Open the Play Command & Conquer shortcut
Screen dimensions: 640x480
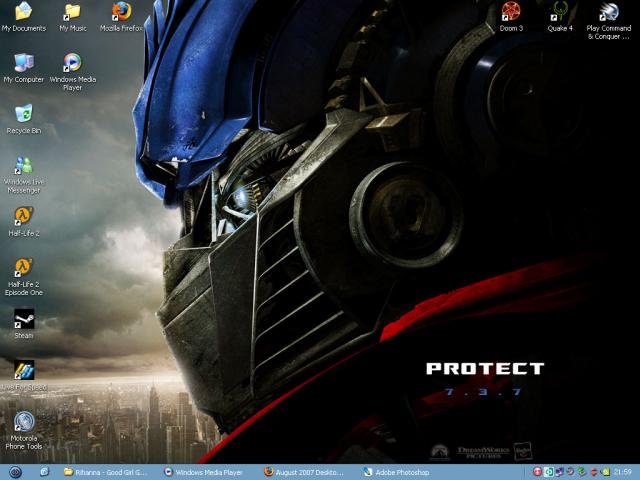pyautogui.click(x=609, y=20)
